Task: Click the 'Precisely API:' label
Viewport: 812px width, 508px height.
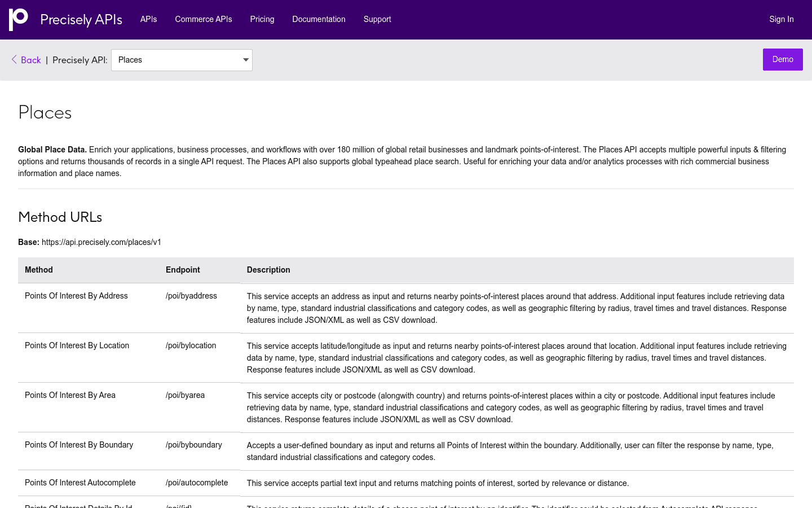Action: pos(80,60)
